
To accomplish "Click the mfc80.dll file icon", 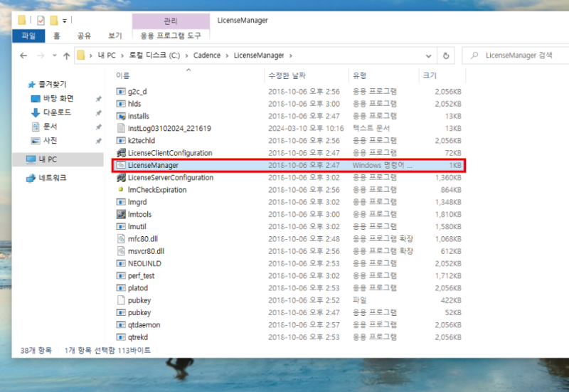I will [x=121, y=239].
